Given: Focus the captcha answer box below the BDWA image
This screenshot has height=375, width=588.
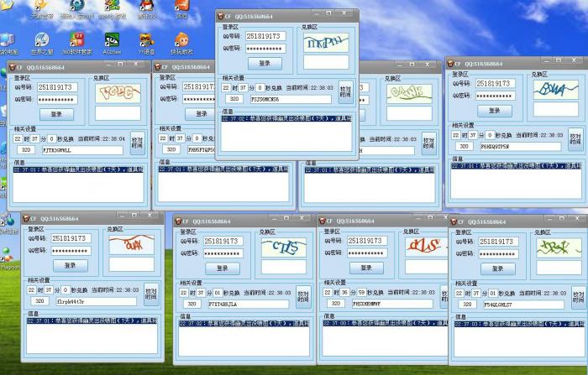Looking at the screenshot, I should tap(556, 109).
